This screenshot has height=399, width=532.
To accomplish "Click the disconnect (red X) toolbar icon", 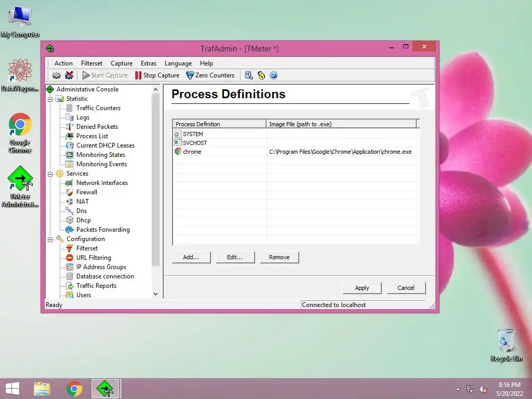I will coord(69,75).
